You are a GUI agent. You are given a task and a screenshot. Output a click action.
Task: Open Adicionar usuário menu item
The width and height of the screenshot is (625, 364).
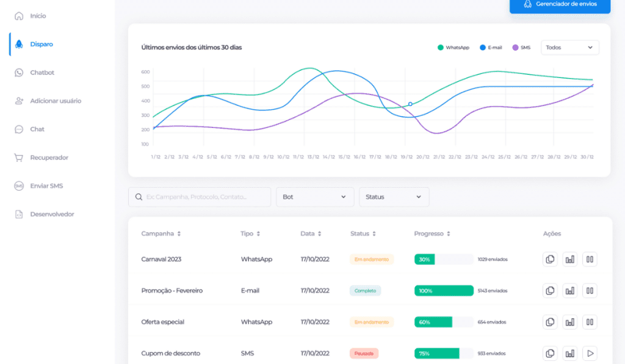(x=55, y=101)
